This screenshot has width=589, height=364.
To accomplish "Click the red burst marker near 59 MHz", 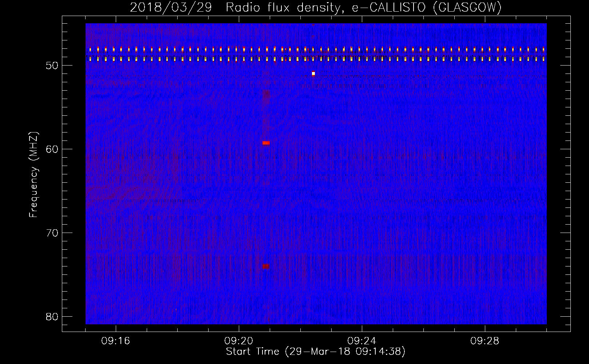I will [266, 143].
